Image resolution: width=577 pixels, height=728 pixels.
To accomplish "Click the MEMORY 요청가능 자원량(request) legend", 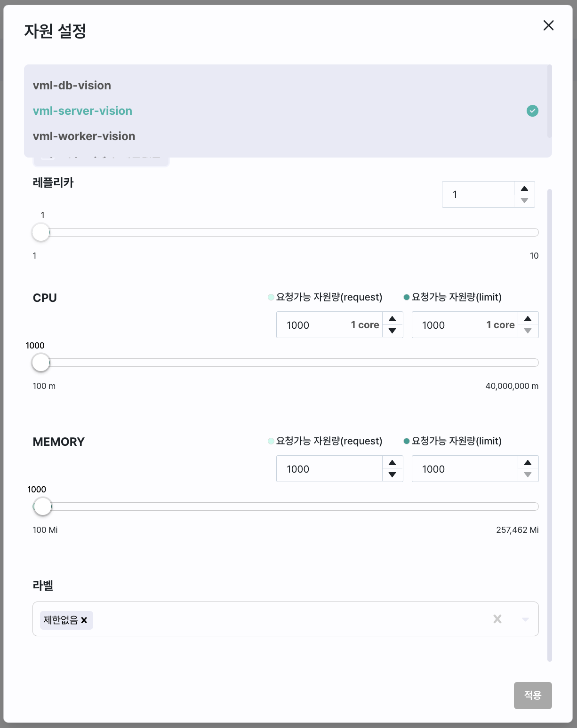I will (x=325, y=441).
